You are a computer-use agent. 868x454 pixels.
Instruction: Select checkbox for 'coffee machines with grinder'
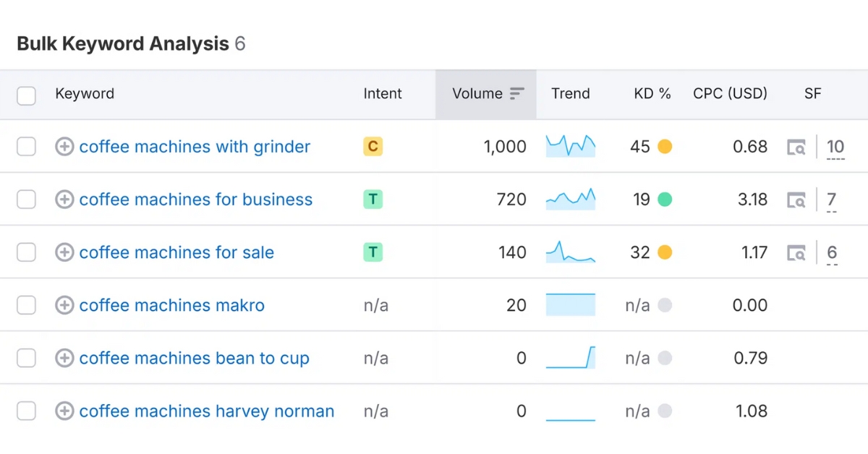pos(26,147)
